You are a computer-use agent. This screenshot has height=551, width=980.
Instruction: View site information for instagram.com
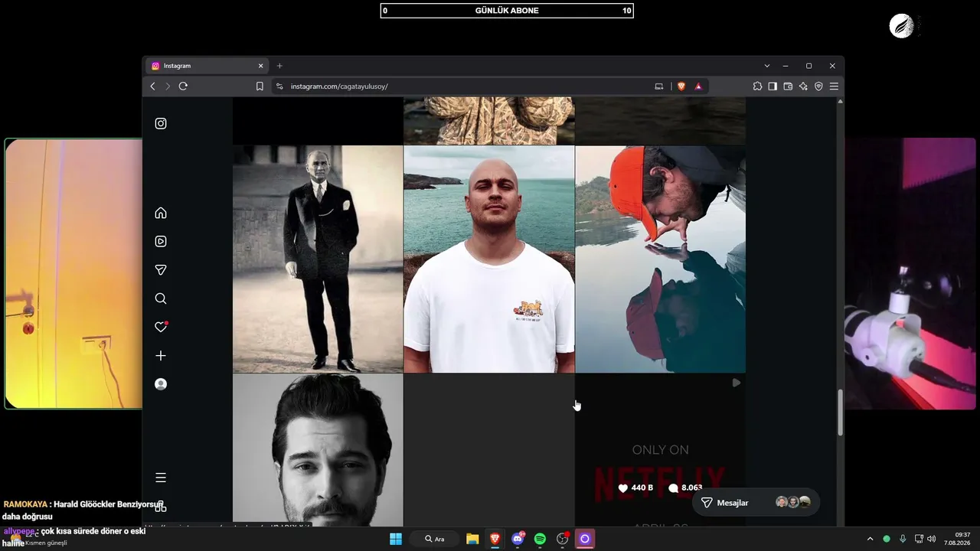tap(279, 86)
